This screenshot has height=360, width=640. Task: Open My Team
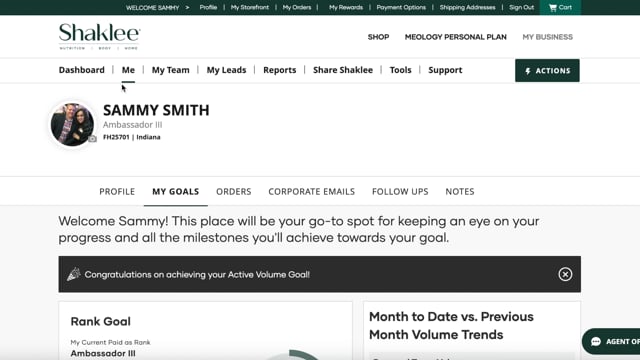(x=171, y=70)
